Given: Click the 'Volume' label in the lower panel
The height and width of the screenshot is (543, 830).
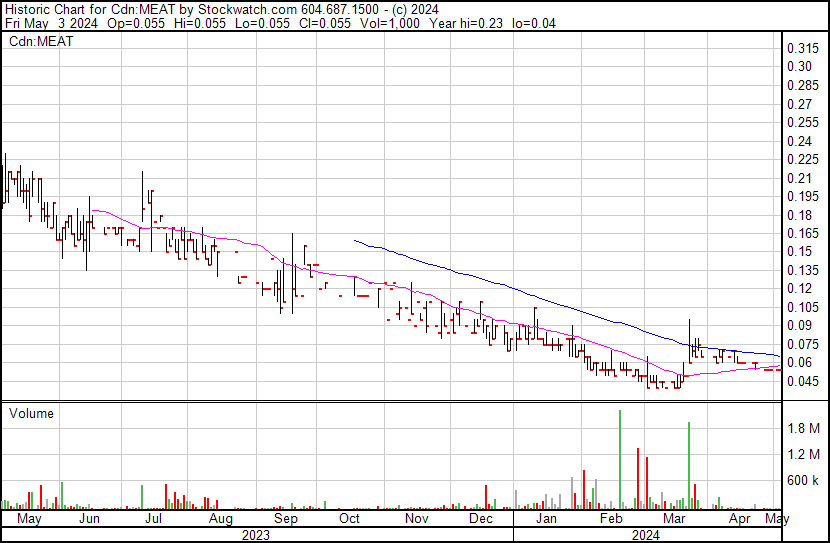Looking at the screenshot, I should click(x=31, y=413).
